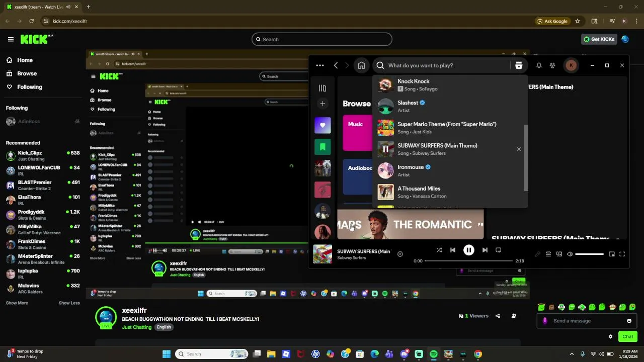This screenshot has width=644, height=362.
Task: Click Show More under Recommended
Action: pos(17,303)
